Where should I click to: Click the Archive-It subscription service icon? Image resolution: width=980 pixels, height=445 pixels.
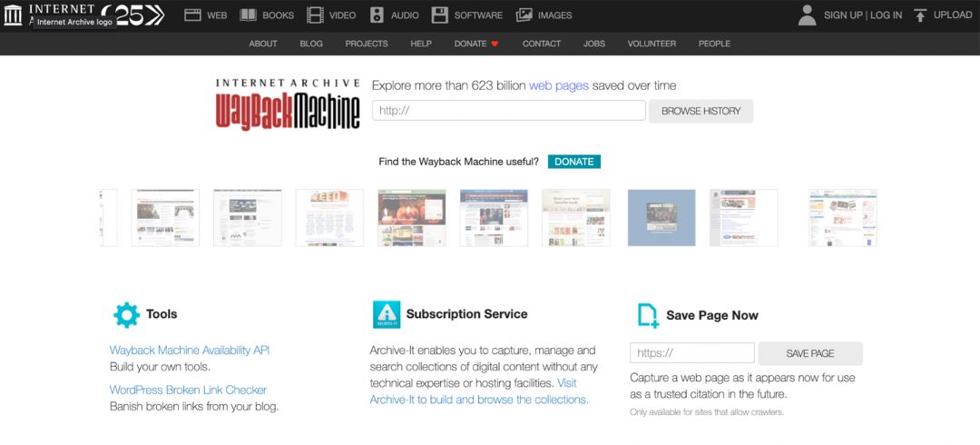click(387, 314)
